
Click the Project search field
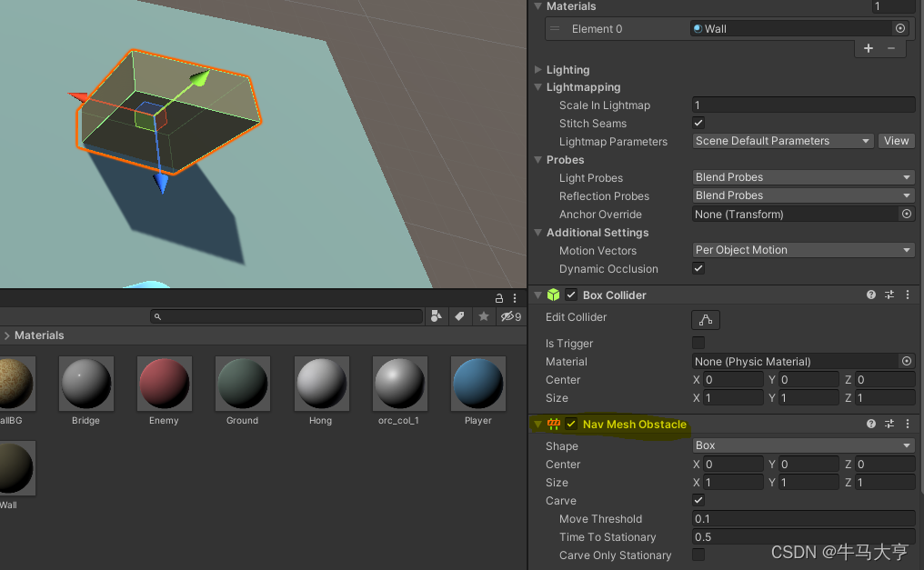point(286,316)
